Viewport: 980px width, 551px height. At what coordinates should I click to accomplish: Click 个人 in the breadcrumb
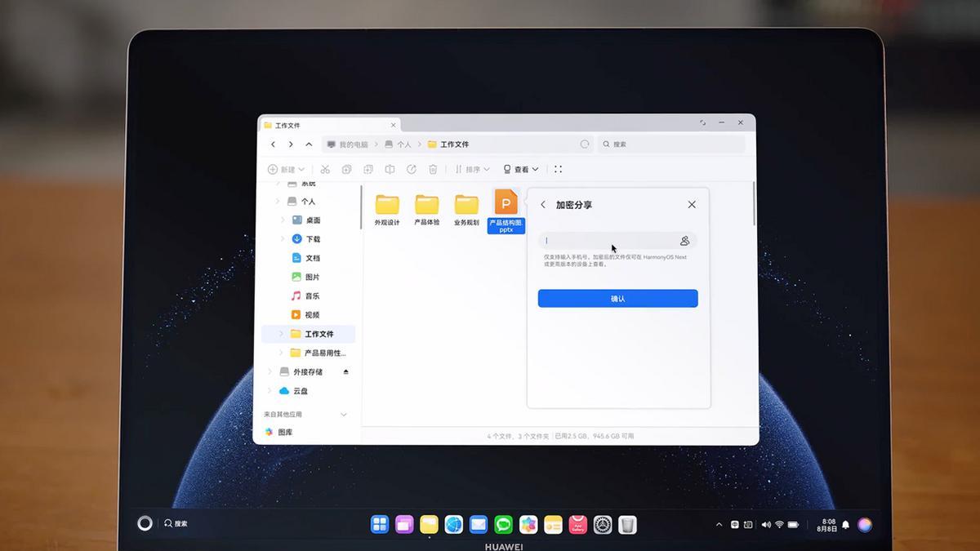[x=398, y=144]
